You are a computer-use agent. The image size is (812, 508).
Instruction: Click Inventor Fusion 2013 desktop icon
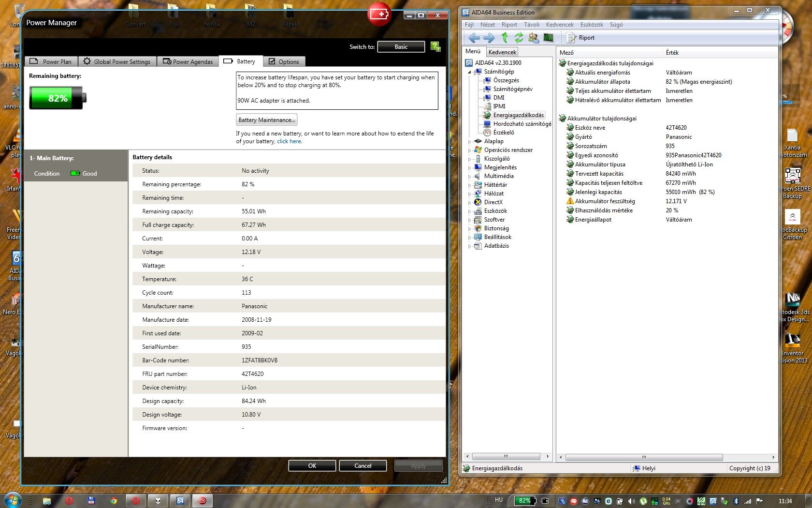pos(793,348)
